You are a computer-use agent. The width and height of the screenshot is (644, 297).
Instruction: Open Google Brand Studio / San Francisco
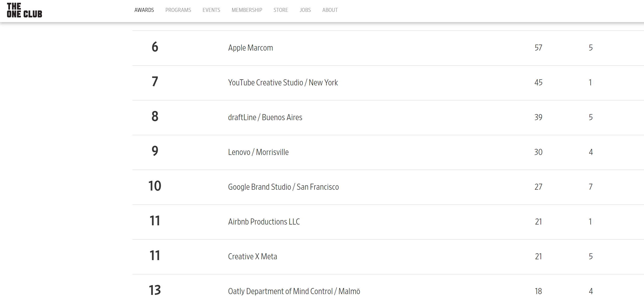pyautogui.click(x=283, y=187)
